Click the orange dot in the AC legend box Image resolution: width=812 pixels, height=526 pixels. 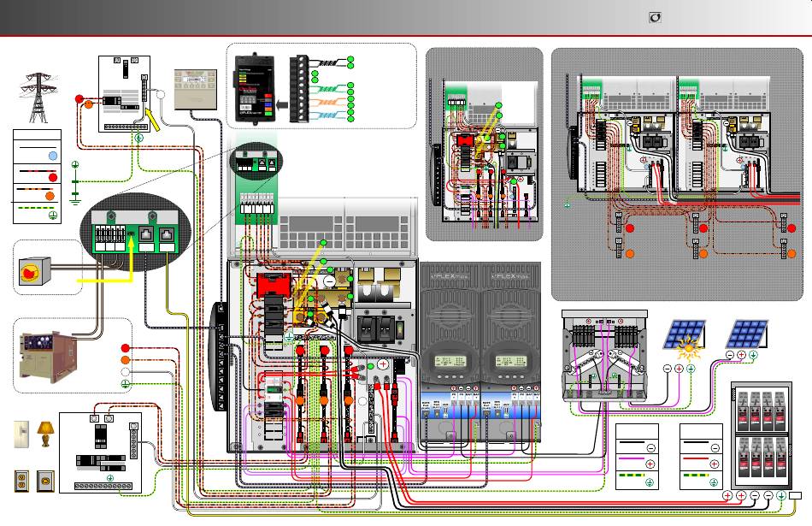(50, 195)
